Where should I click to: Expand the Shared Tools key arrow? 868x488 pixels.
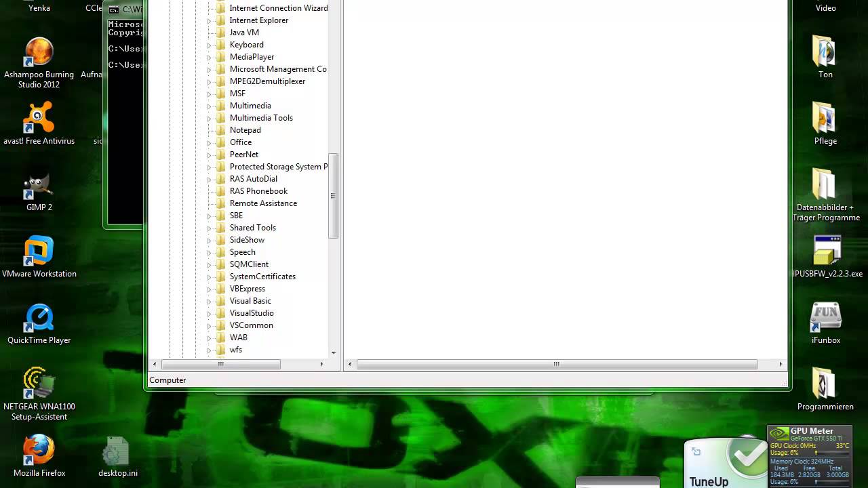(x=209, y=228)
